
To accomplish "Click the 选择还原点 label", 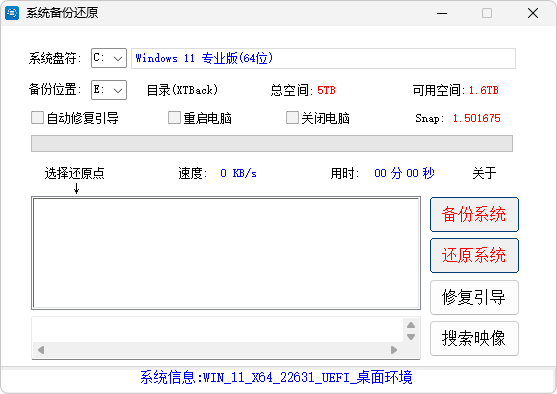I will 75,173.
